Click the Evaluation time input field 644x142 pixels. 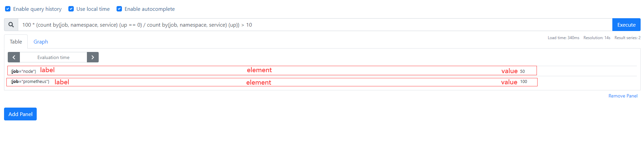[x=53, y=57]
